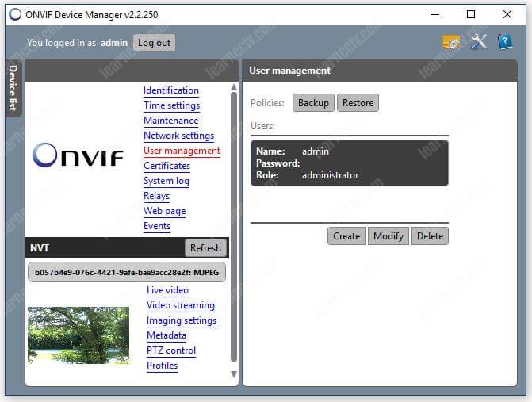
Task: Delete the selected user
Action: [x=430, y=236]
